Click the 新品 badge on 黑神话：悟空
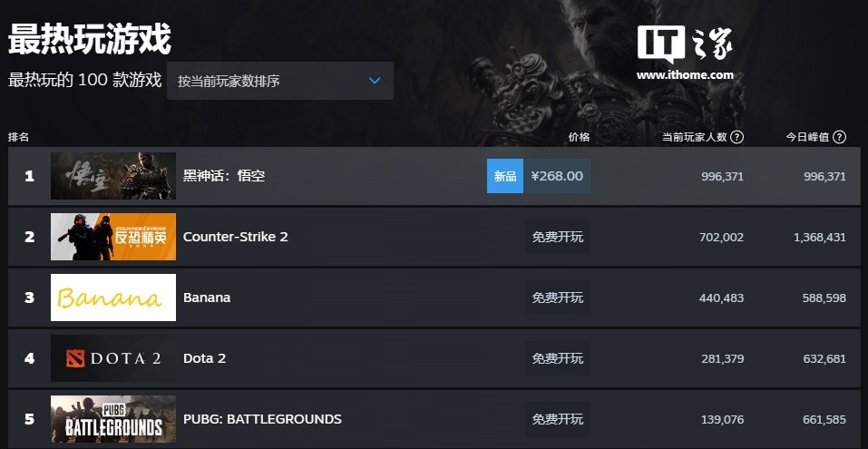The image size is (868, 449). pos(505,176)
